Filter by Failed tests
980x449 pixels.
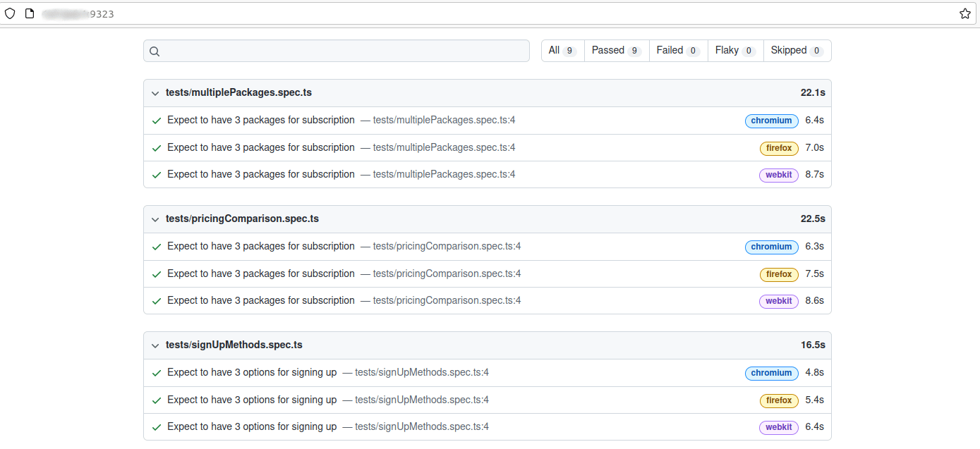tap(678, 51)
